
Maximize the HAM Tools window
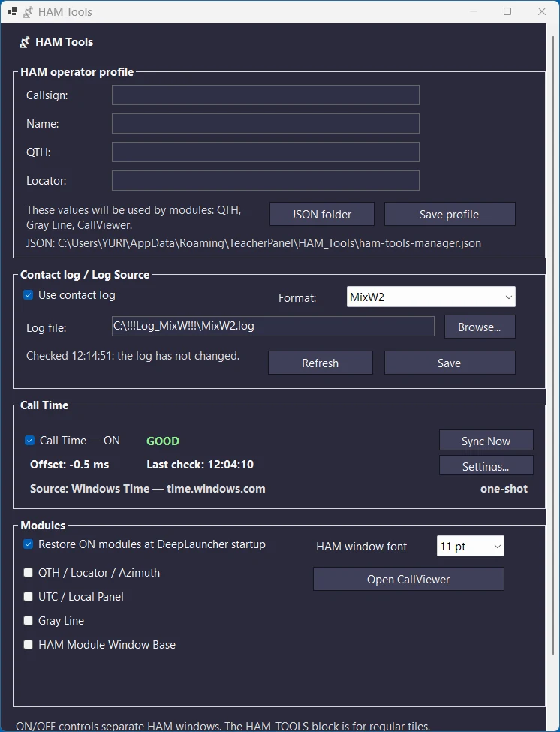click(x=507, y=11)
